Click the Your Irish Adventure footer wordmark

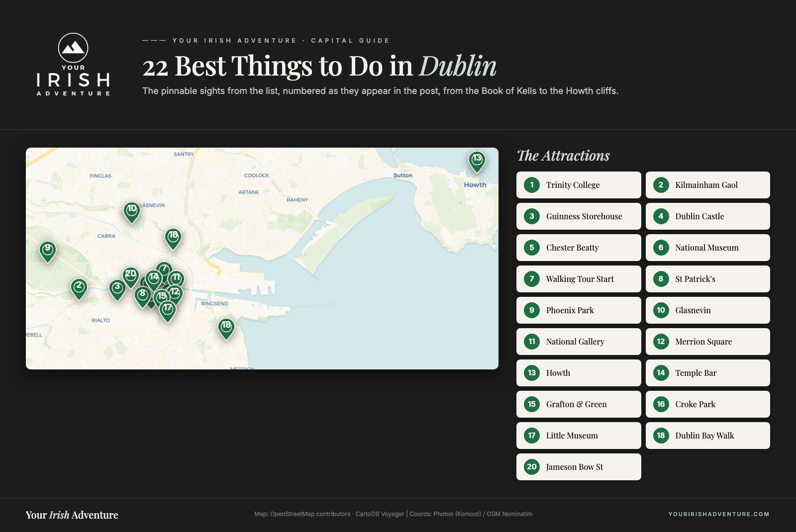(72, 515)
